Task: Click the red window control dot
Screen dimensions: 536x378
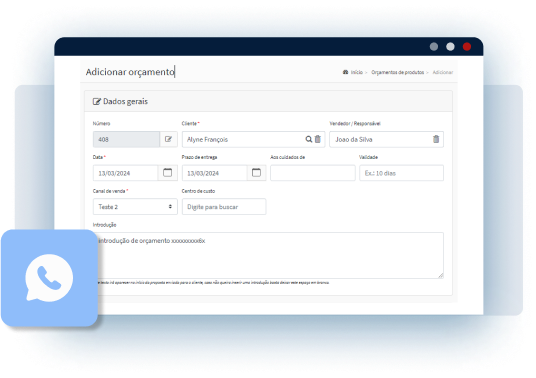Action: 467,46
